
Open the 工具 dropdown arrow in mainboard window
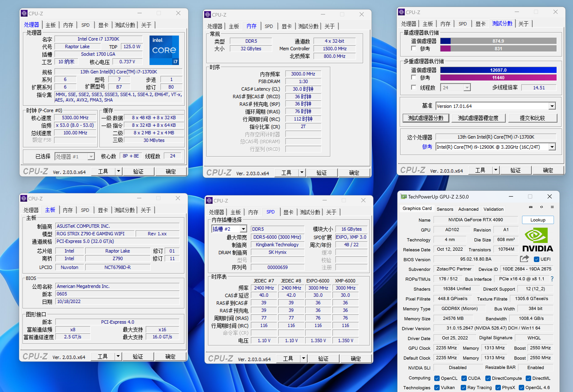pos(118,356)
